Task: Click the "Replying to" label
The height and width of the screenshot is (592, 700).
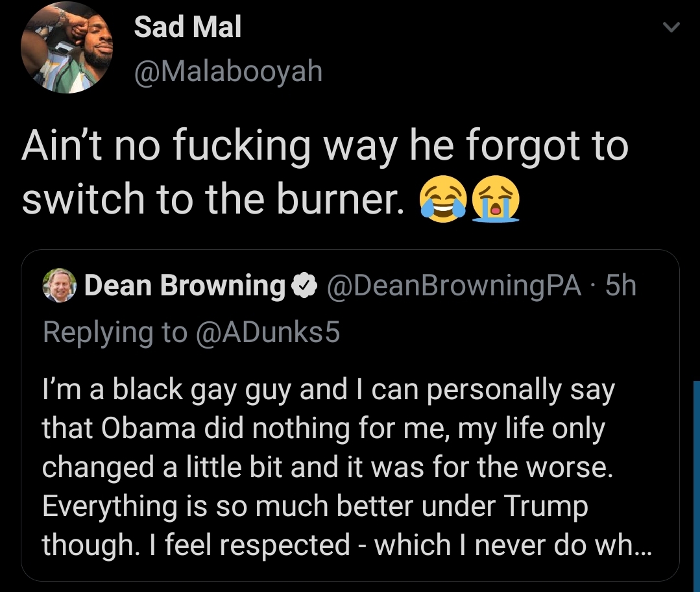Action: click(115, 332)
